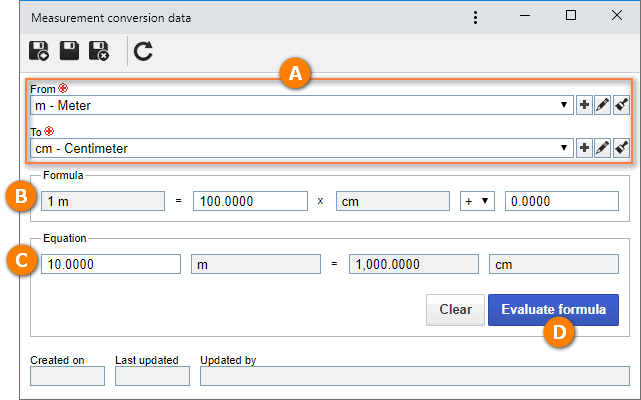Minimize the Measurement conversion data window

pyautogui.click(x=525, y=16)
